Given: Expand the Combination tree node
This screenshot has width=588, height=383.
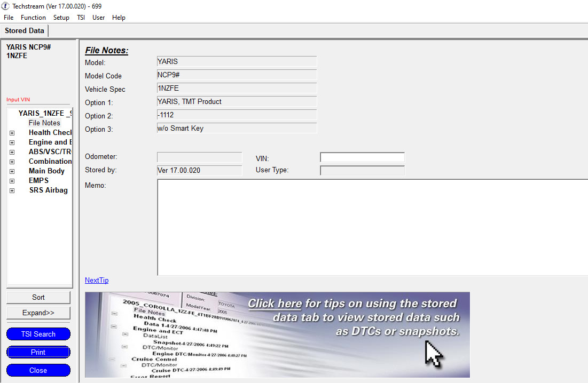Looking at the screenshot, I should (12, 162).
